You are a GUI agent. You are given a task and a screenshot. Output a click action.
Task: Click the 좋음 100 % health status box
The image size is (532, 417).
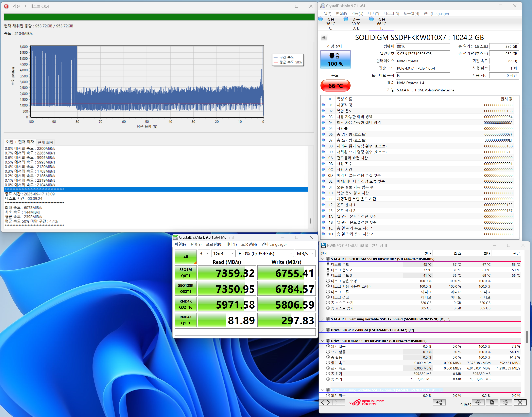pos(335,60)
